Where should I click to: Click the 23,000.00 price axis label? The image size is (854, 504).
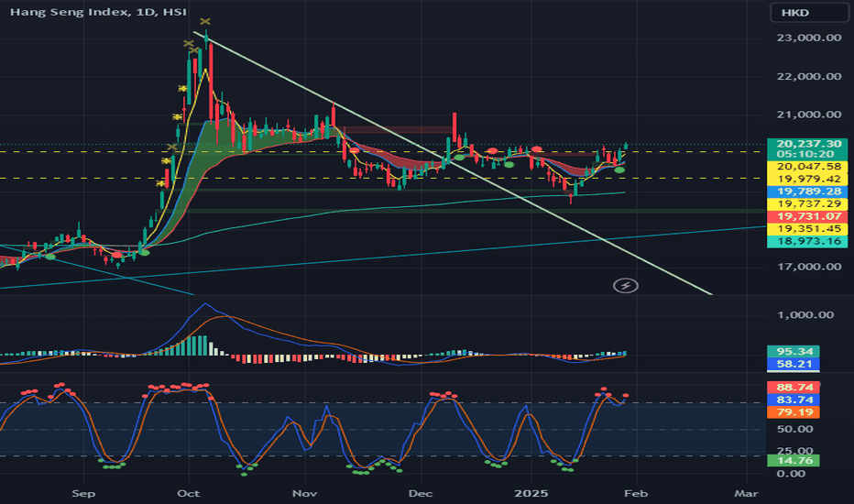coord(809,38)
